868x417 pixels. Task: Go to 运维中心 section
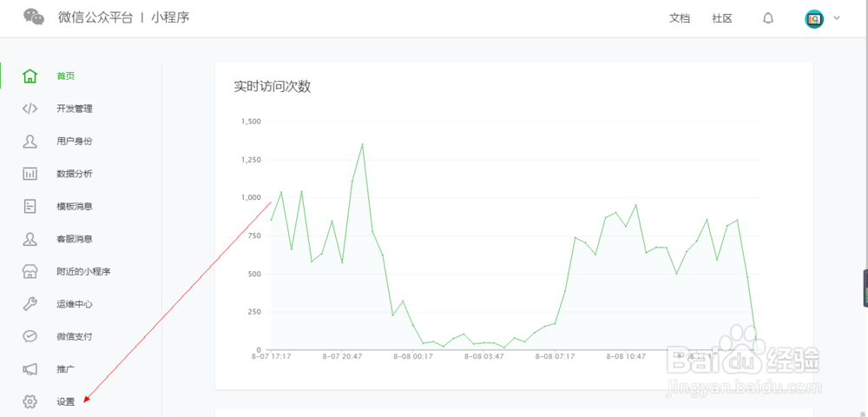[x=74, y=304]
